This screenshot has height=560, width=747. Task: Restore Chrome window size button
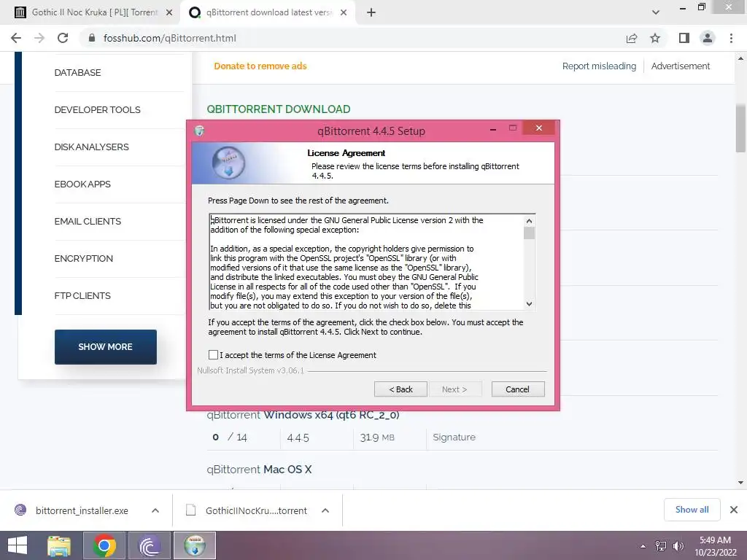tap(701, 7)
